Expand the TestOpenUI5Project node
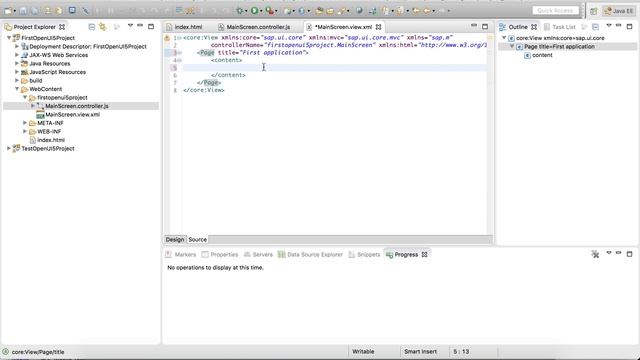640x360 pixels. [9, 148]
